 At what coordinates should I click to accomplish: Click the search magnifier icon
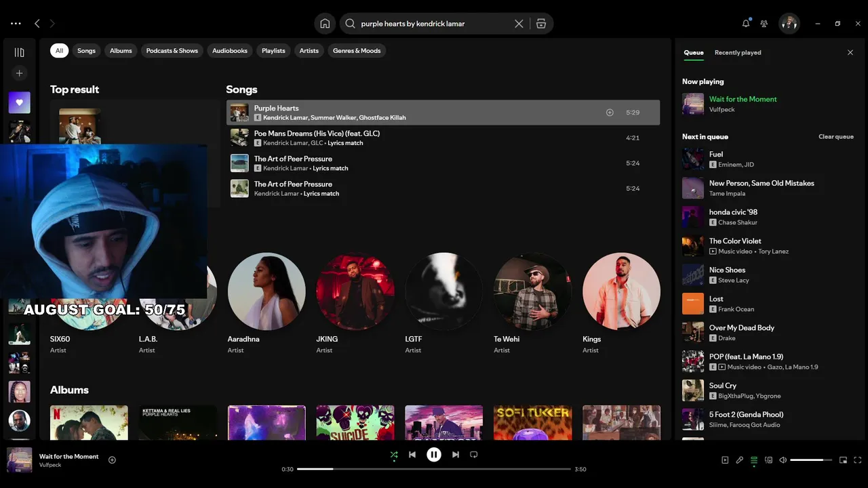[350, 23]
